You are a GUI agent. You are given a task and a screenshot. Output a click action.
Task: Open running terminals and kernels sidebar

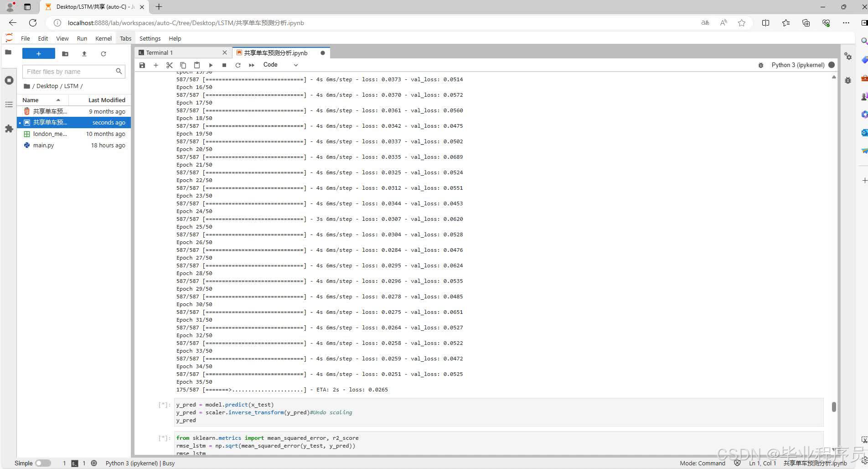9,80
